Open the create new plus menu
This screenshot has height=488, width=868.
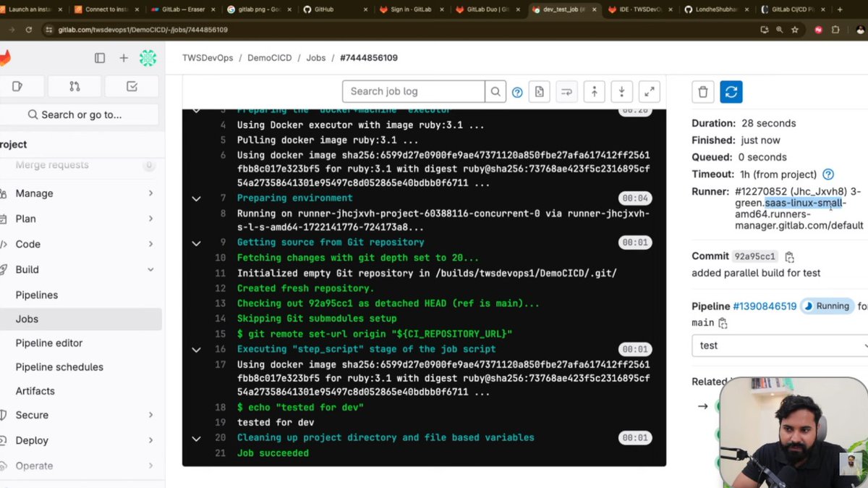[124, 58]
